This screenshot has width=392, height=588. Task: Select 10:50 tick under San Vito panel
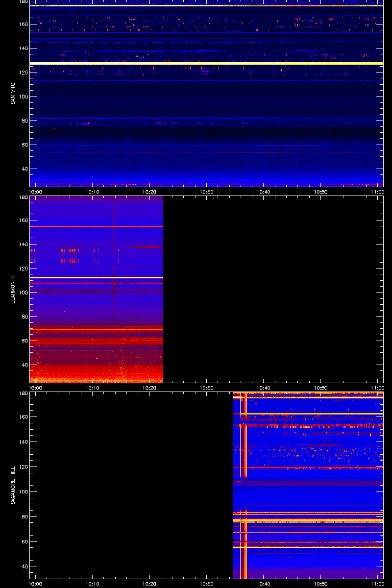coord(321,192)
